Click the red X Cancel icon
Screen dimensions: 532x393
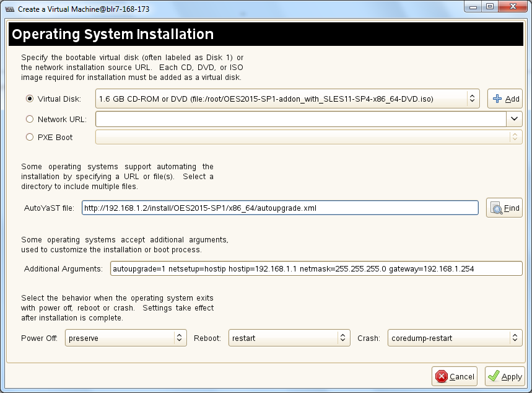441,376
